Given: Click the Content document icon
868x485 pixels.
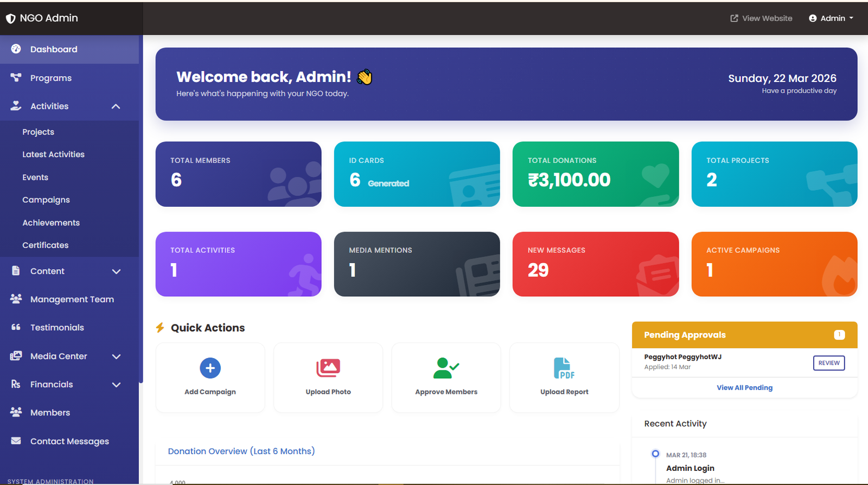Looking at the screenshot, I should [x=16, y=271].
